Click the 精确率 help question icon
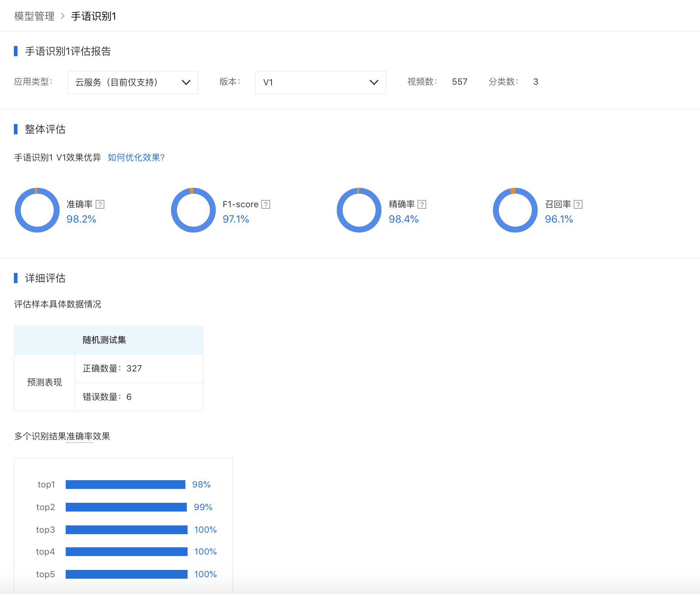 point(422,204)
